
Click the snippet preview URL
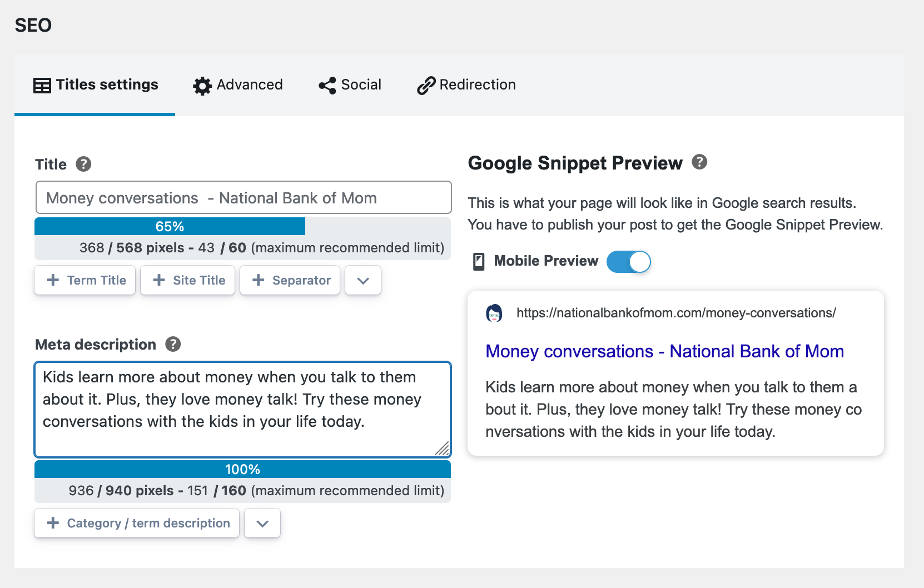[676, 313]
